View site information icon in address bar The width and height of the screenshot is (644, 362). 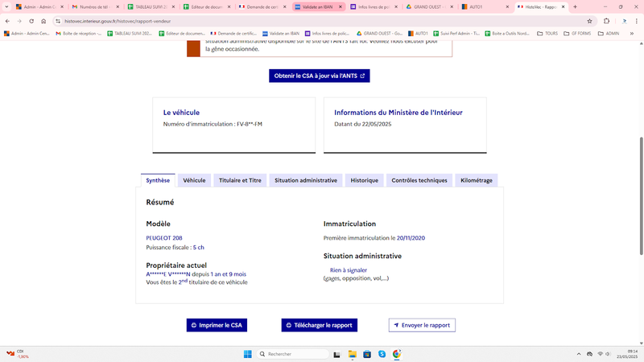58,21
